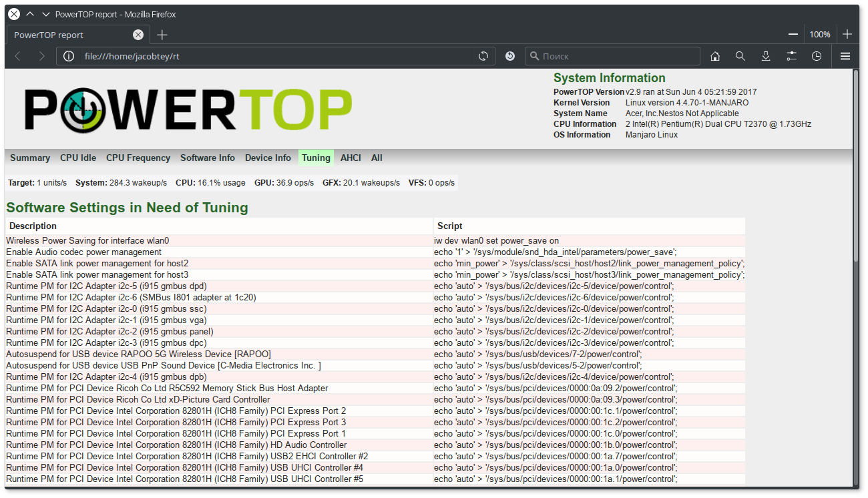
Task: Open the CPU Frequency tab
Action: (x=138, y=158)
